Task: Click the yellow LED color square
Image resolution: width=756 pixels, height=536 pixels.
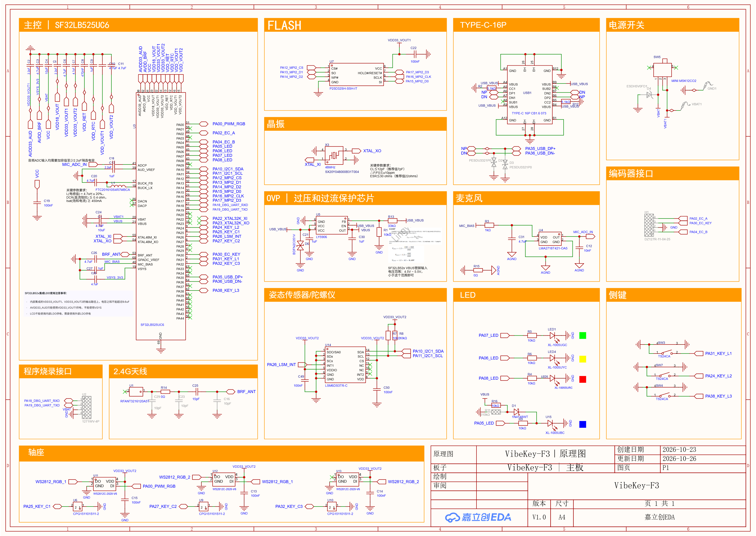Action: (583, 359)
